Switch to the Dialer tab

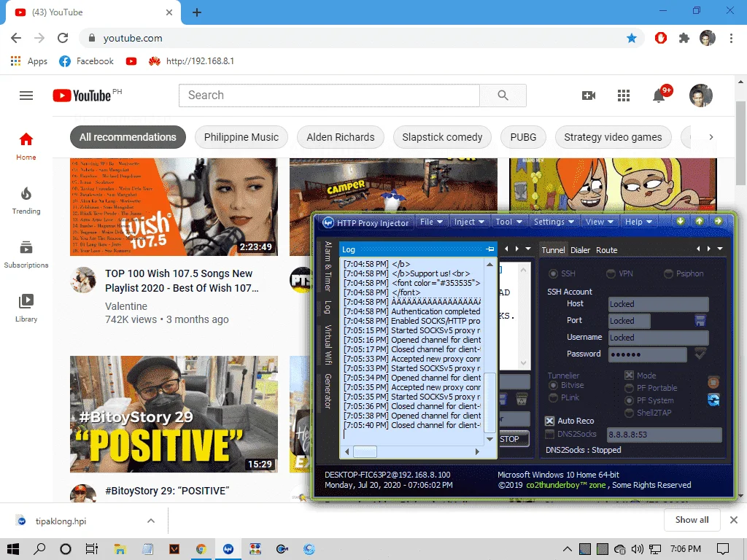[x=580, y=250]
